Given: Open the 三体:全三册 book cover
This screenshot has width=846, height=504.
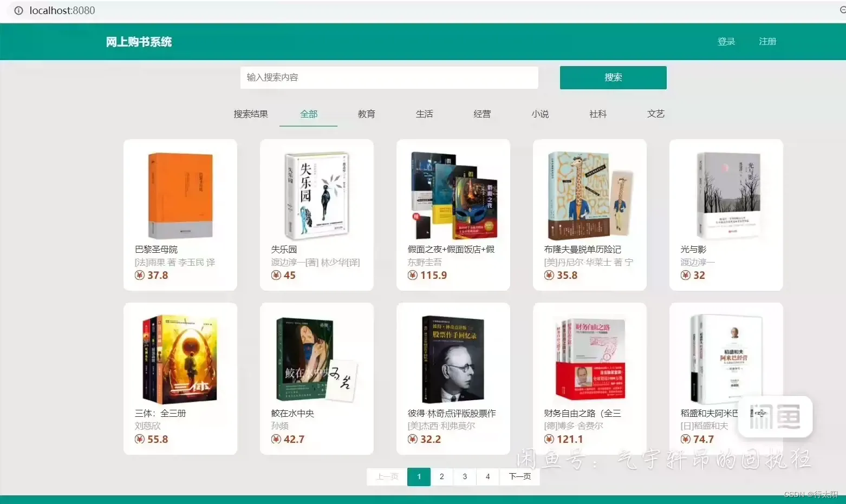Looking at the screenshot, I should pyautogui.click(x=180, y=359).
